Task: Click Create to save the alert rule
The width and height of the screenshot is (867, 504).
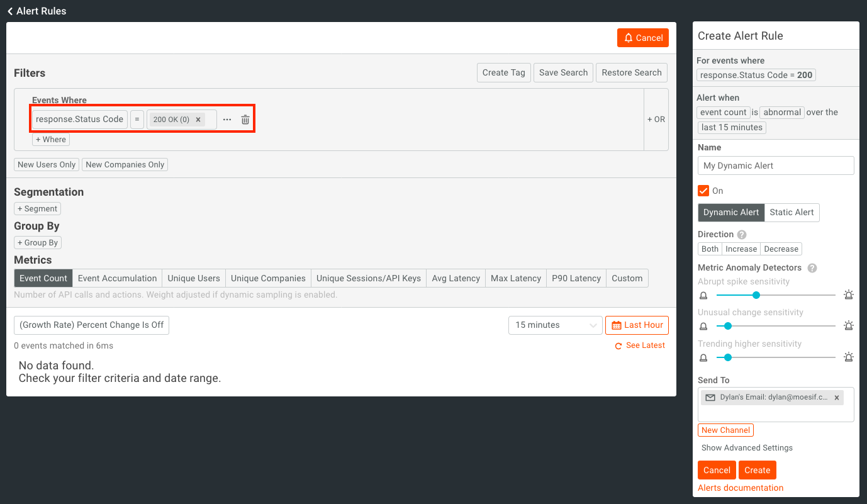Action: pyautogui.click(x=757, y=469)
